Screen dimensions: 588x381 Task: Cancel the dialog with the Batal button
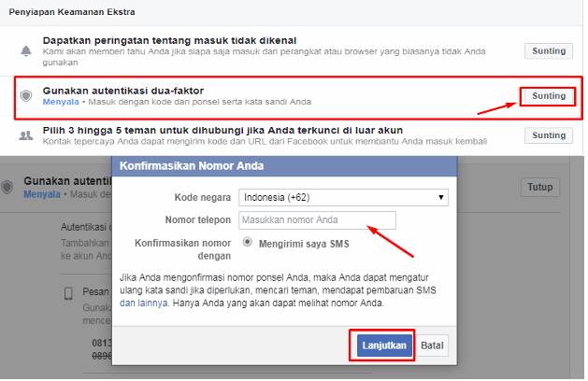(432, 345)
